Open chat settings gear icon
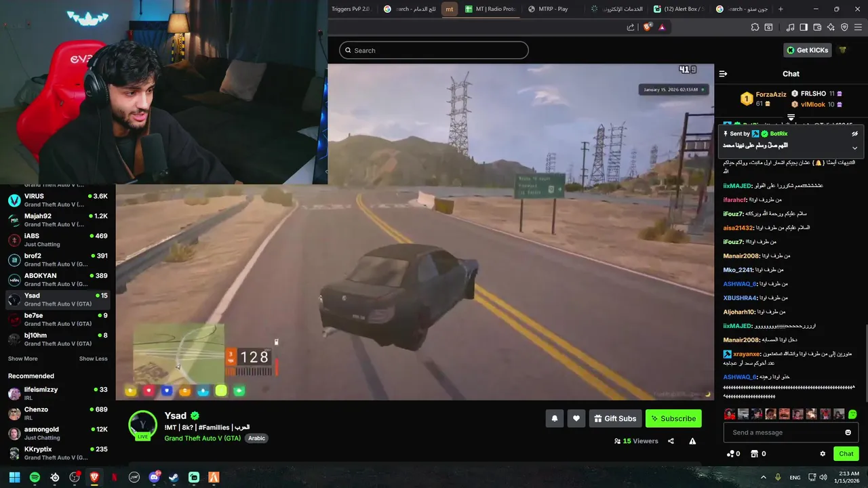The image size is (868, 488). 823,454
